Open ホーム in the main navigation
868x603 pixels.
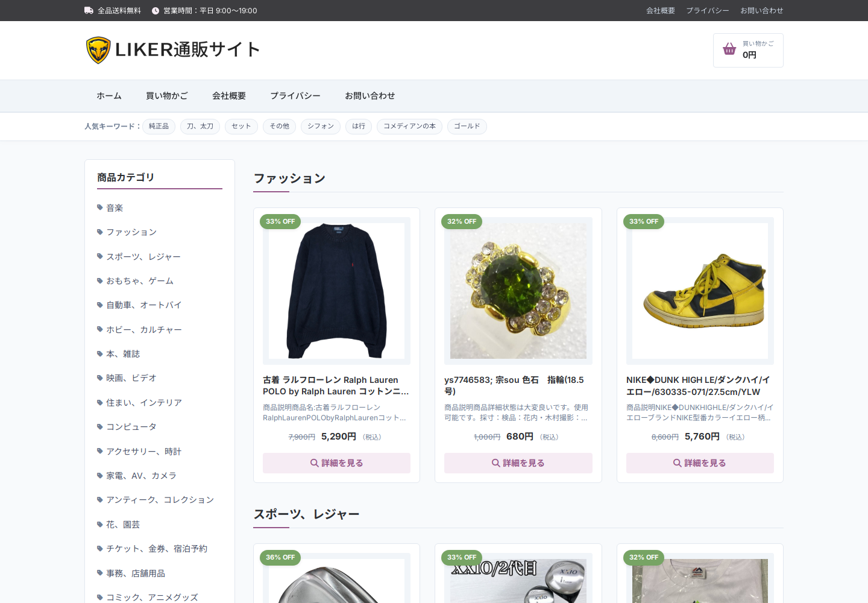[x=109, y=96]
